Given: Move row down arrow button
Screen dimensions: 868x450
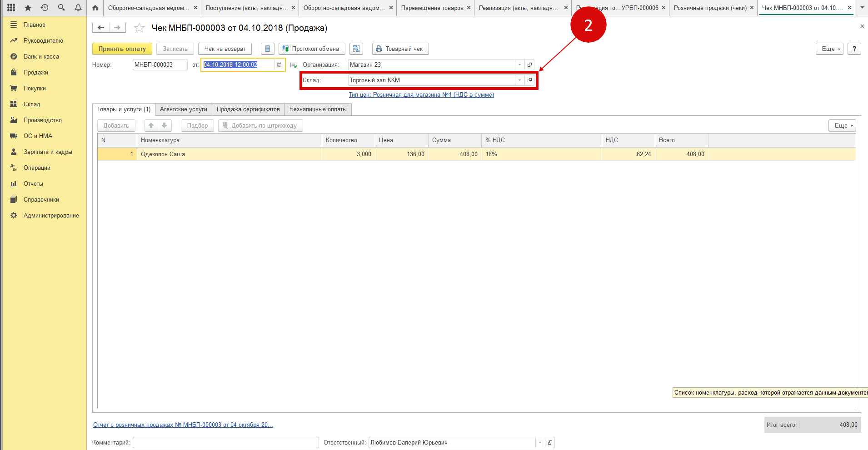Looking at the screenshot, I should click(165, 125).
